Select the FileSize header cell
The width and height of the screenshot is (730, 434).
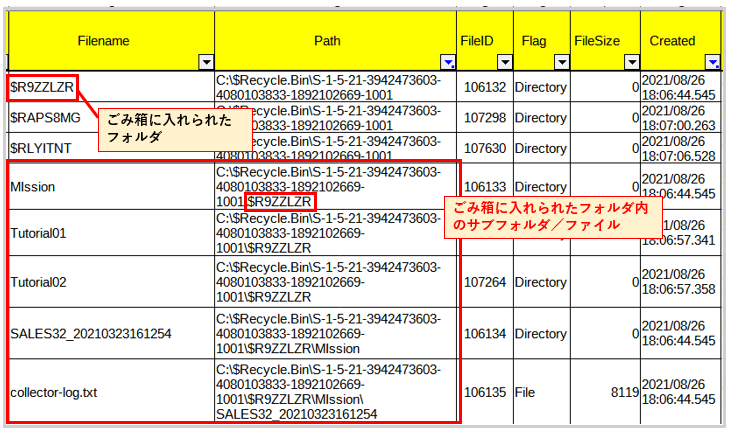(606, 41)
